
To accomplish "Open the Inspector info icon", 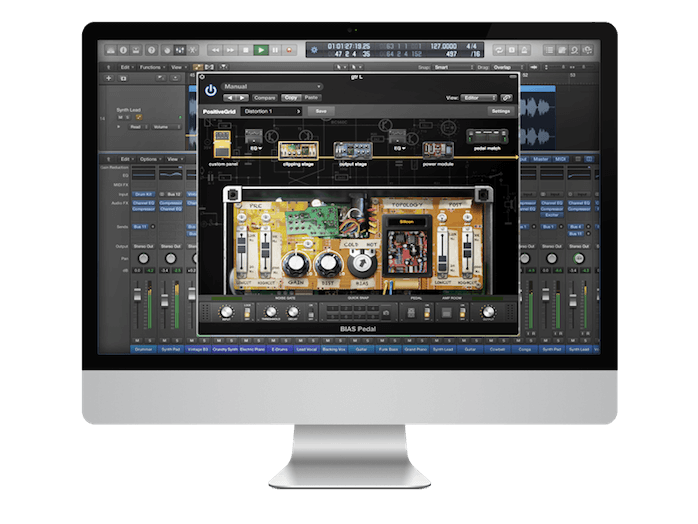I will click(x=123, y=50).
